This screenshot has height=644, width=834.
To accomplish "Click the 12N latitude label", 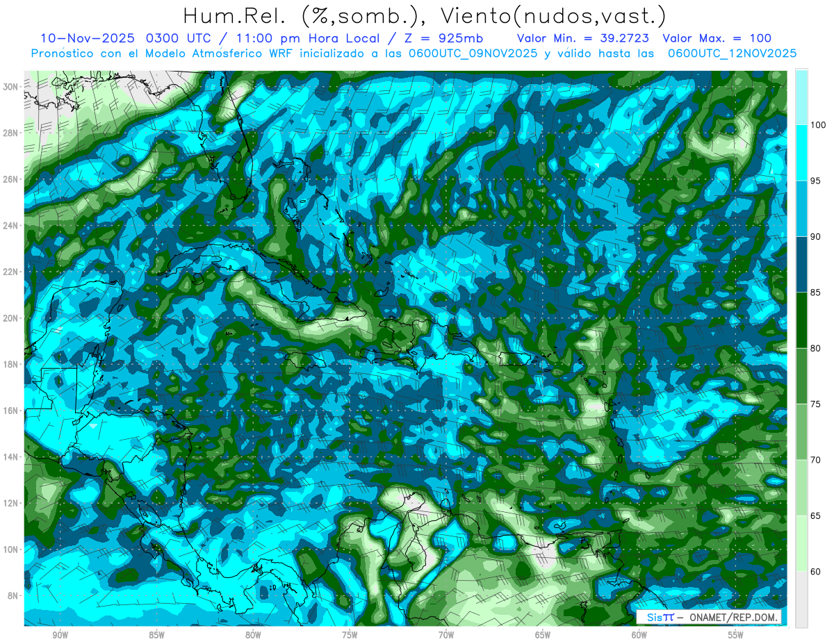I will click(11, 503).
